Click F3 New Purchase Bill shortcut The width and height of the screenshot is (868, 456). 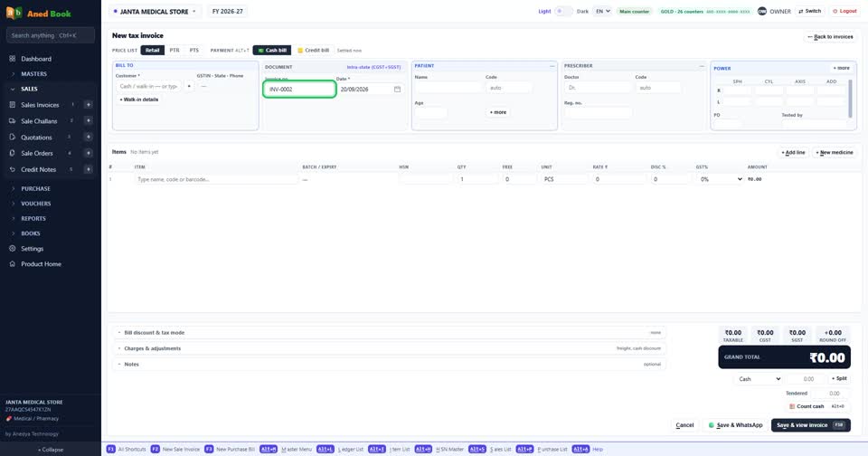tap(229, 450)
